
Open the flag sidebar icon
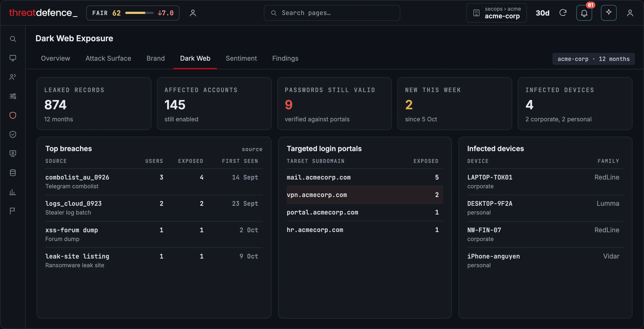point(13,211)
